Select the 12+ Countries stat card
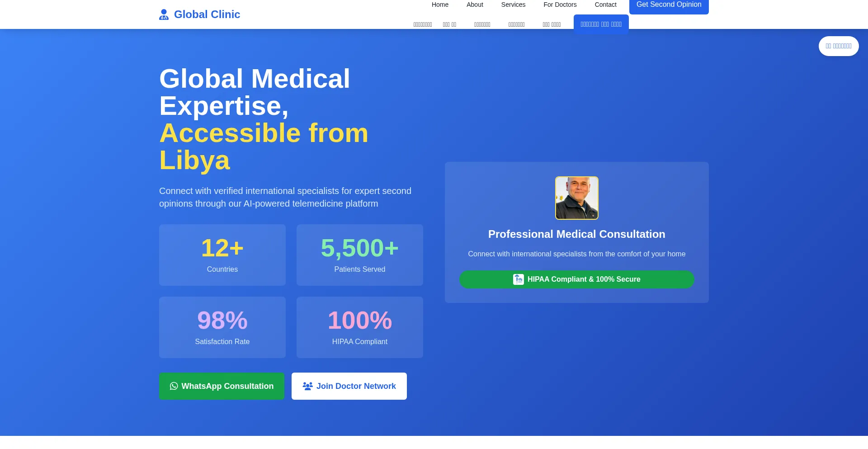The height and width of the screenshot is (449, 868). pyautogui.click(x=222, y=255)
